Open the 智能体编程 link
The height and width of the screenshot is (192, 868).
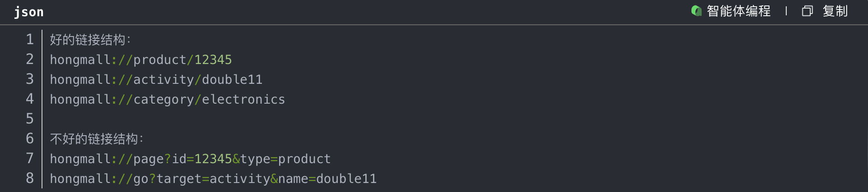click(x=738, y=11)
